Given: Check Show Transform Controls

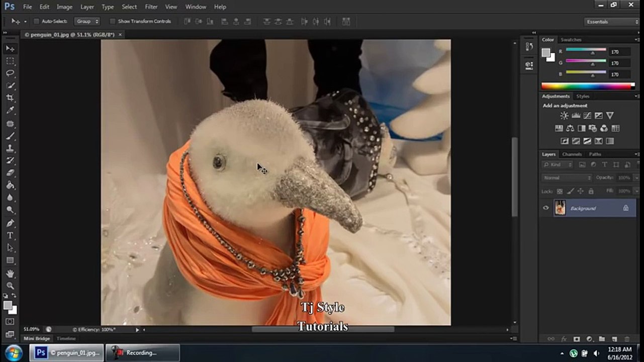Looking at the screenshot, I should click(112, 22).
